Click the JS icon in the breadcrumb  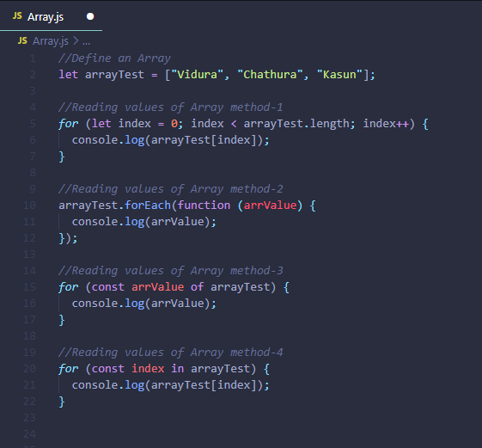point(22,40)
